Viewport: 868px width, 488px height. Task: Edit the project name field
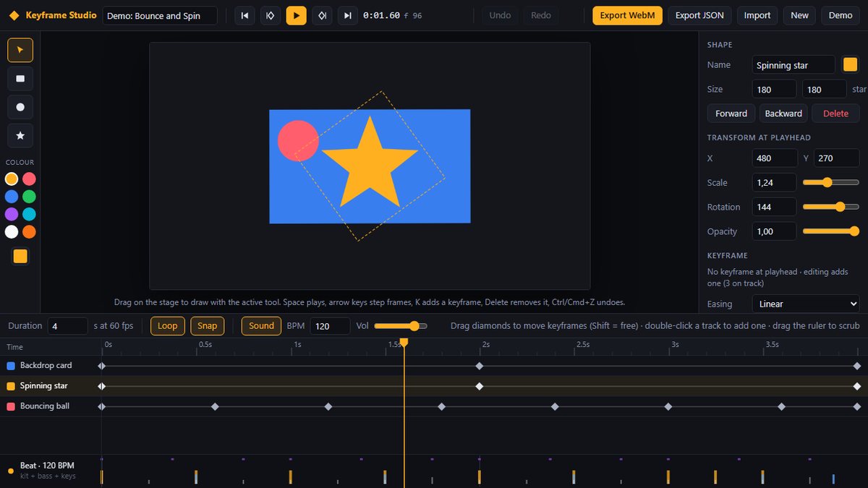[x=160, y=15]
